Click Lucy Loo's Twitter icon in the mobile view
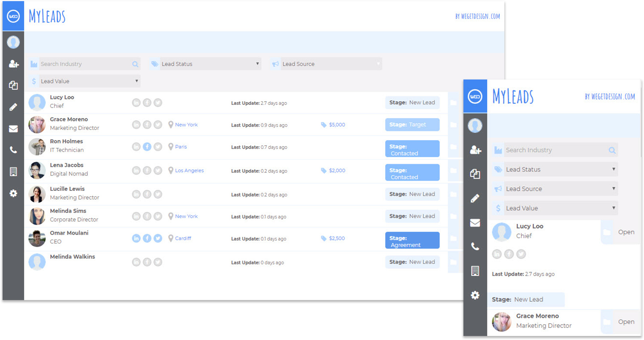This screenshot has height=340, width=644. (521, 254)
